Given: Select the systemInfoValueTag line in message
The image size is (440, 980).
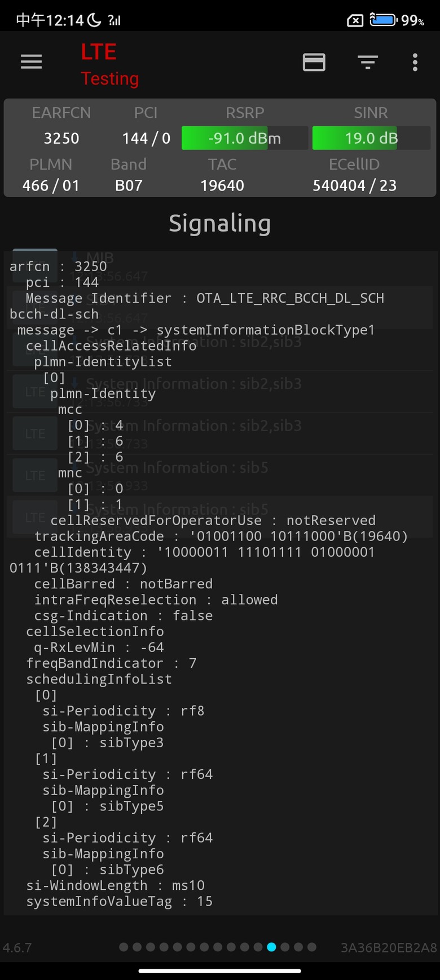Looking at the screenshot, I should click(x=119, y=901).
